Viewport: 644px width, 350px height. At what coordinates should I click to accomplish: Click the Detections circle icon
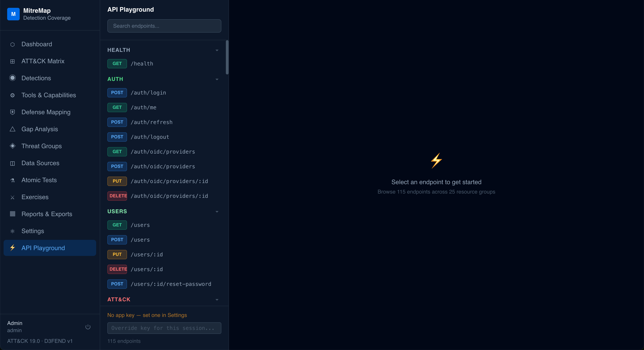point(13,78)
